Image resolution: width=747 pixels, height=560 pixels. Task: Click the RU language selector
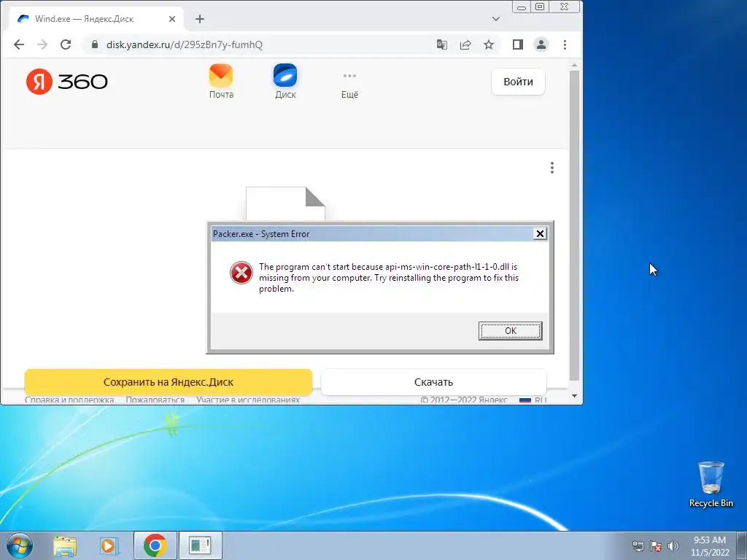point(533,400)
